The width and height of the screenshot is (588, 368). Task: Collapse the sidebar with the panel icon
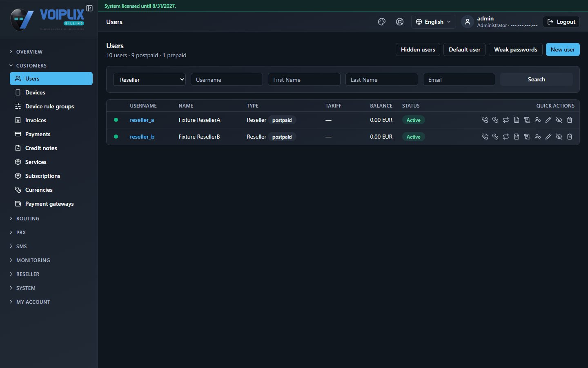point(89,8)
